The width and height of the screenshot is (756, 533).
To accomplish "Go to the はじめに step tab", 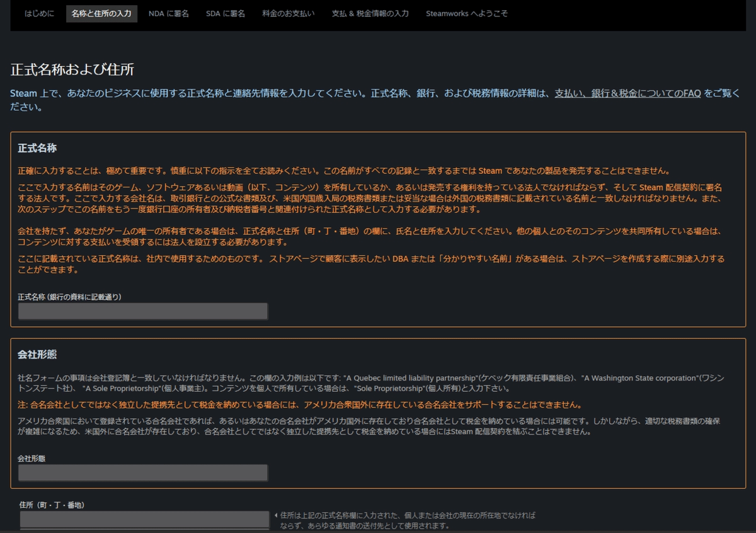I will click(x=40, y=13).
